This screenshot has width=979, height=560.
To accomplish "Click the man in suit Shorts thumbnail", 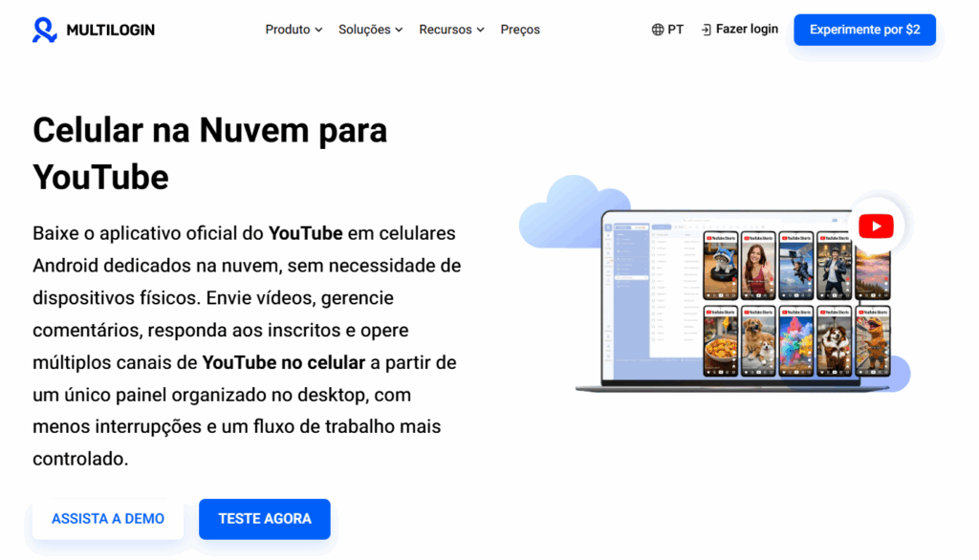I will tap(834, 266).
